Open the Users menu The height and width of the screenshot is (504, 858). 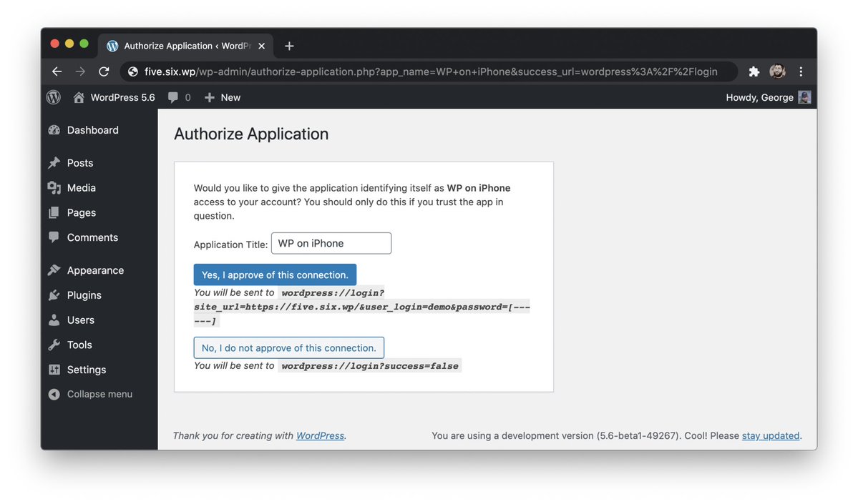point(80,320)
